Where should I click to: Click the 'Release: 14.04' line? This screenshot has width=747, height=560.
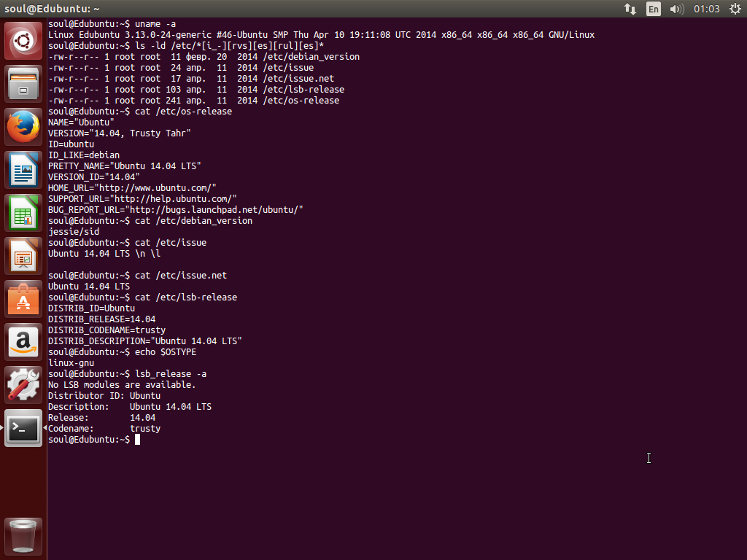click(x=101, y=418)
